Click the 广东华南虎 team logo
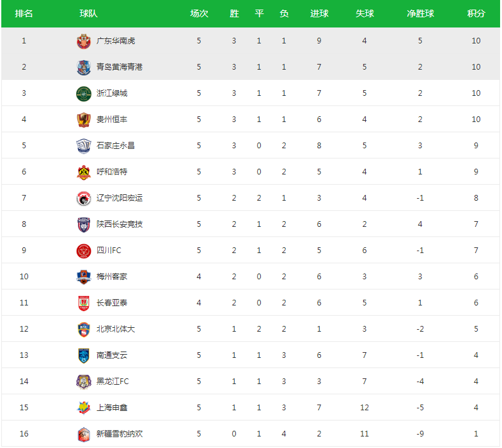Viewport: 502px width, 448px height. point(84,41)
